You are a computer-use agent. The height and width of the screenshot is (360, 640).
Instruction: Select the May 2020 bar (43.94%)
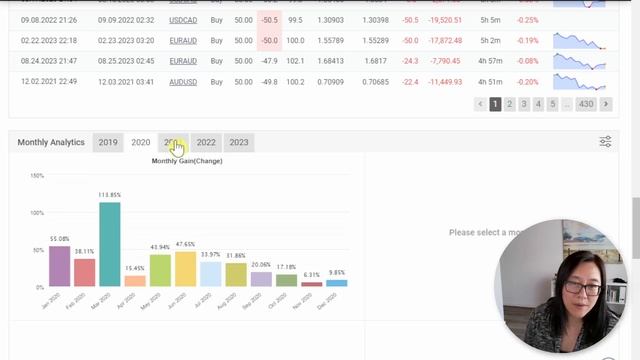pyautogui.click(x=160, y=270)
